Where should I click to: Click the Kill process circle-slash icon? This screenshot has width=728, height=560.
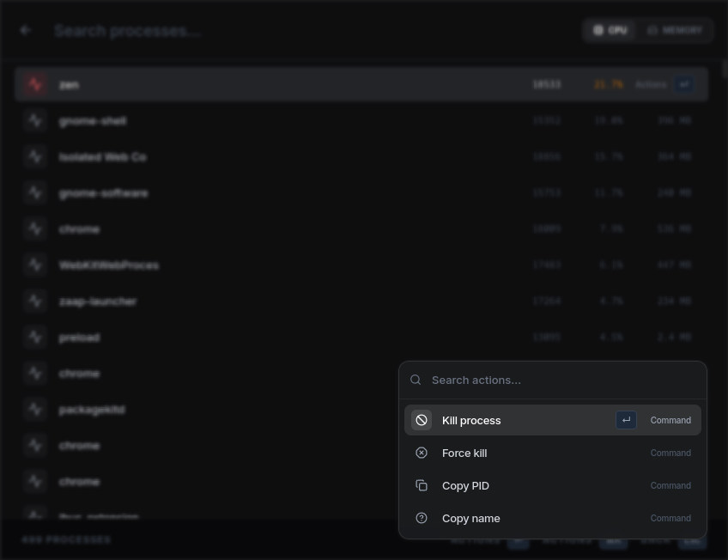click(422, 420)
